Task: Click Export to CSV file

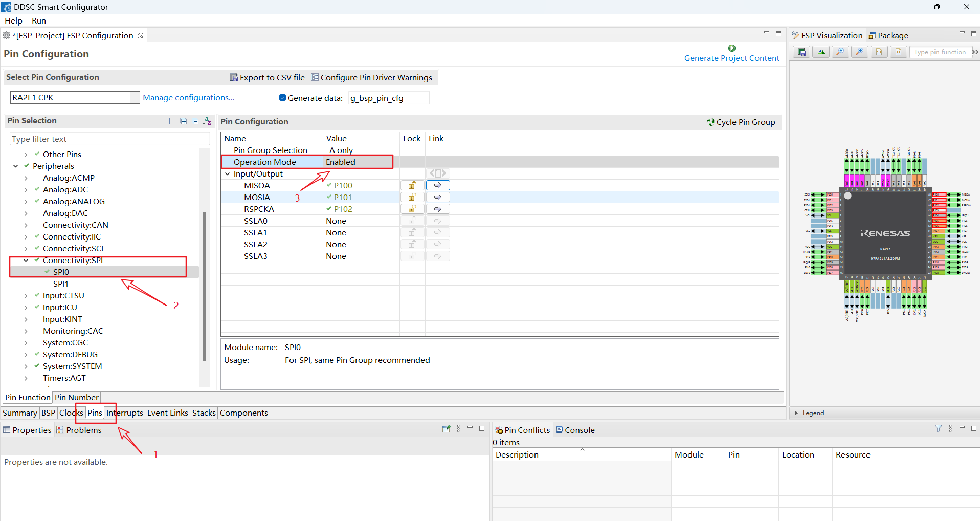Action: tap(267, 77)
